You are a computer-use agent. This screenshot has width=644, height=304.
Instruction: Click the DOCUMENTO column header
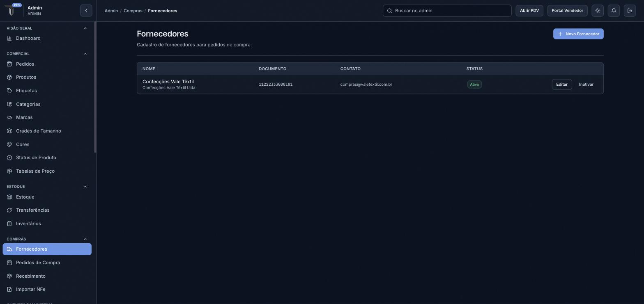click(272, 69)
